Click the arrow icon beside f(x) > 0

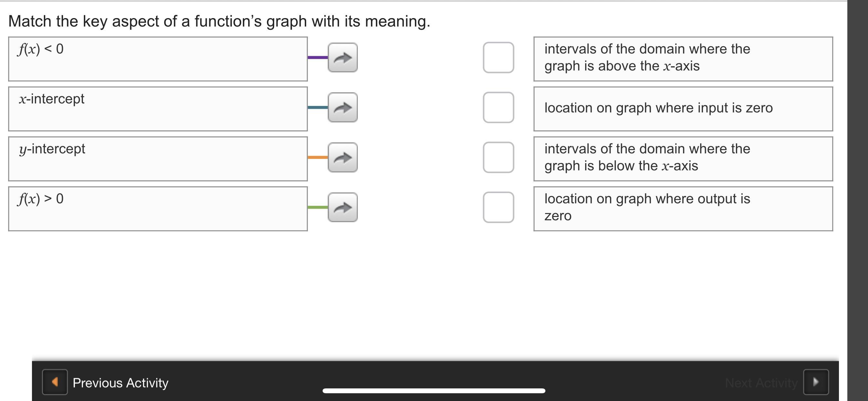[343, 207]
